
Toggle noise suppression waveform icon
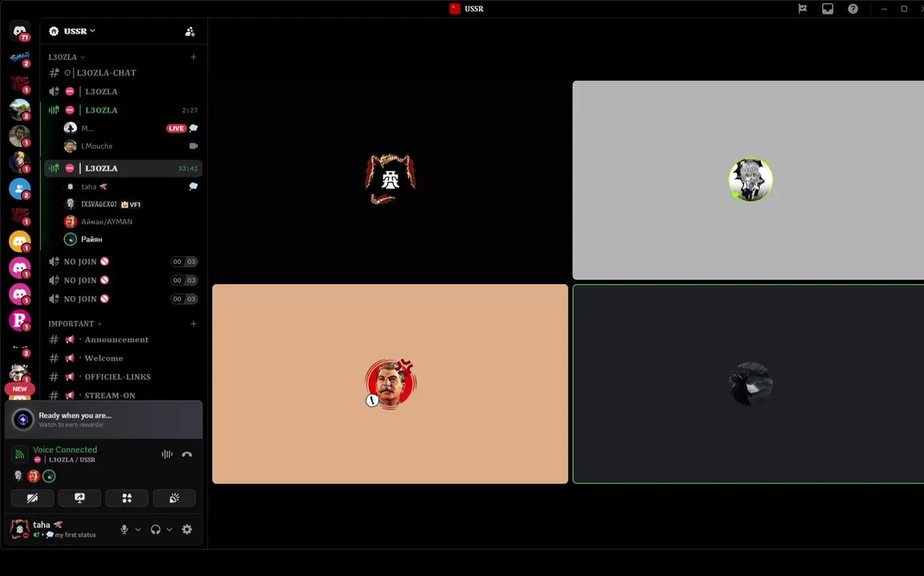tap(167, 454)
